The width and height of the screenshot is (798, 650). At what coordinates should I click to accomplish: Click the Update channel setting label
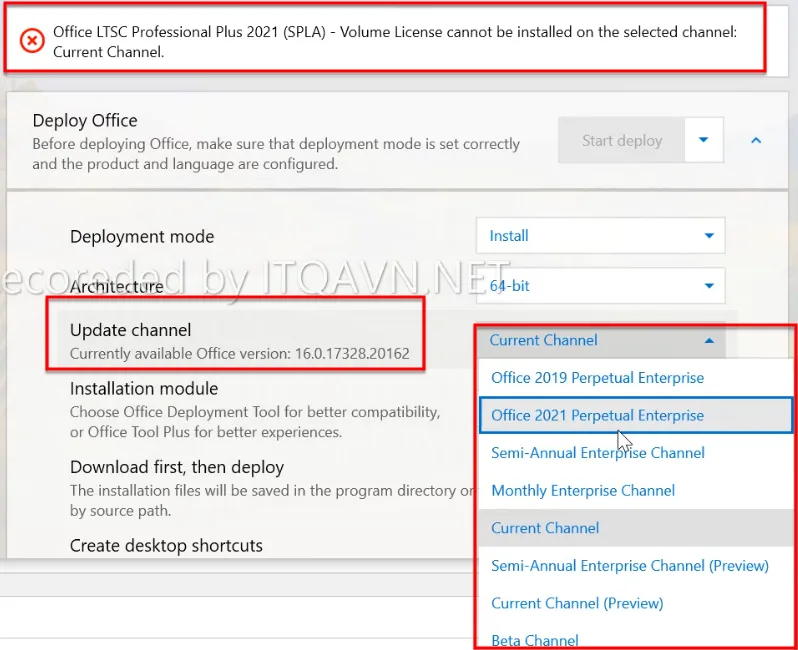click(x=130, y=330)
